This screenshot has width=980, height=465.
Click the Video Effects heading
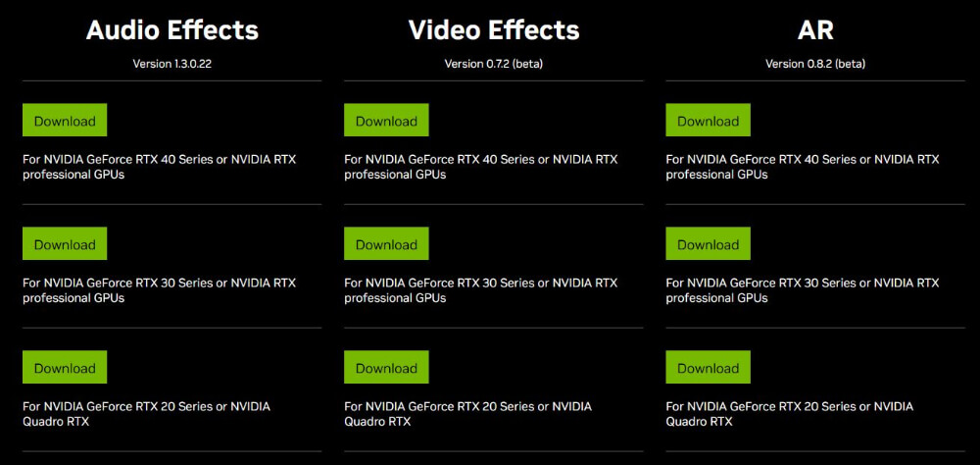494,30
